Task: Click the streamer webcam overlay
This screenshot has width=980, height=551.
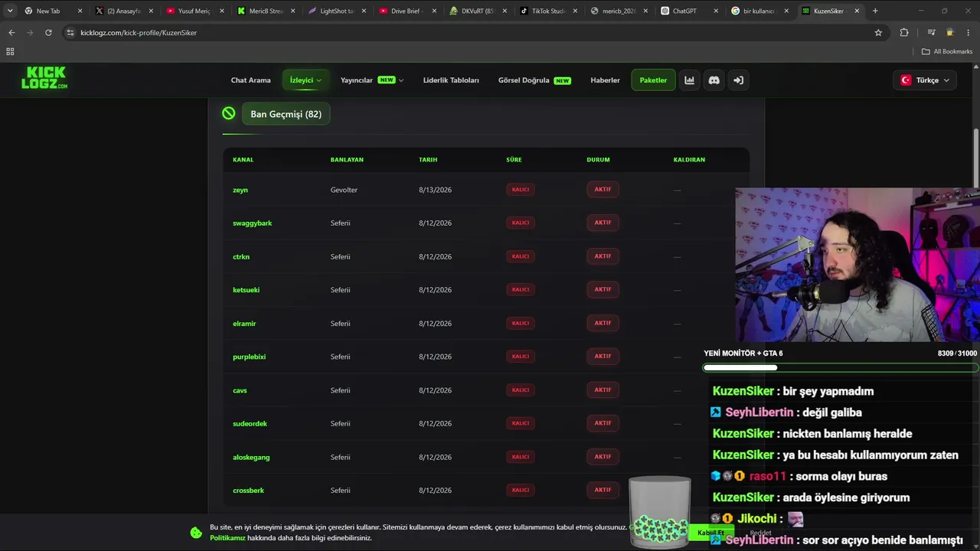Action: [857, 265]
